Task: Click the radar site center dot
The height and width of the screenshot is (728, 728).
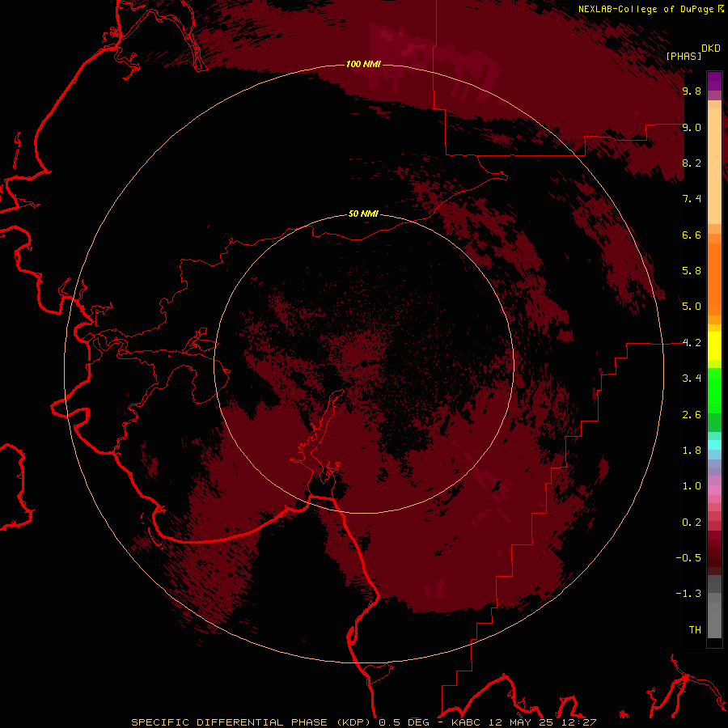Action: [365, 363]
